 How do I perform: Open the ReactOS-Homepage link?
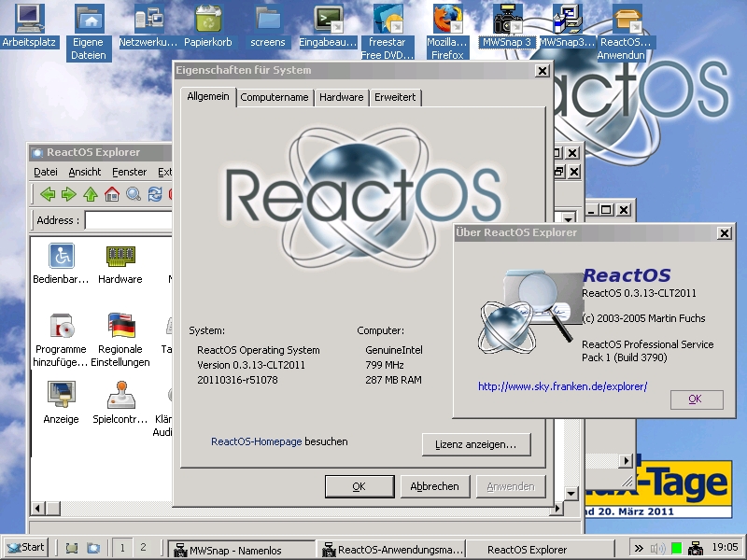256,441
